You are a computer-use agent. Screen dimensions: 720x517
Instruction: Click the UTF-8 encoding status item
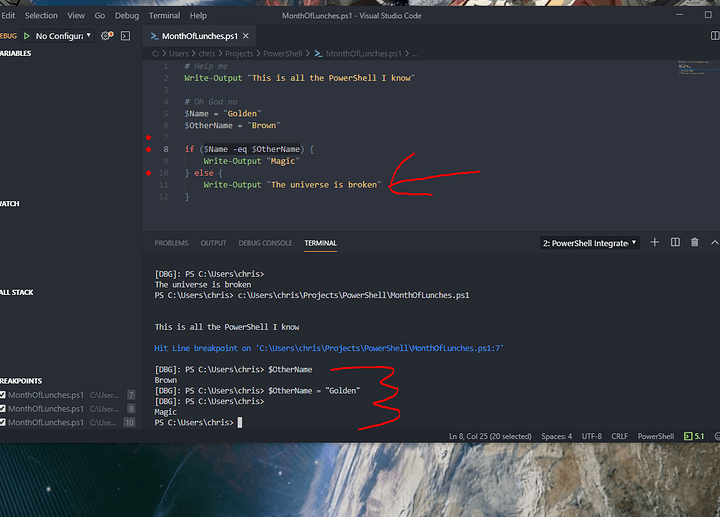[x=591, y=436]
